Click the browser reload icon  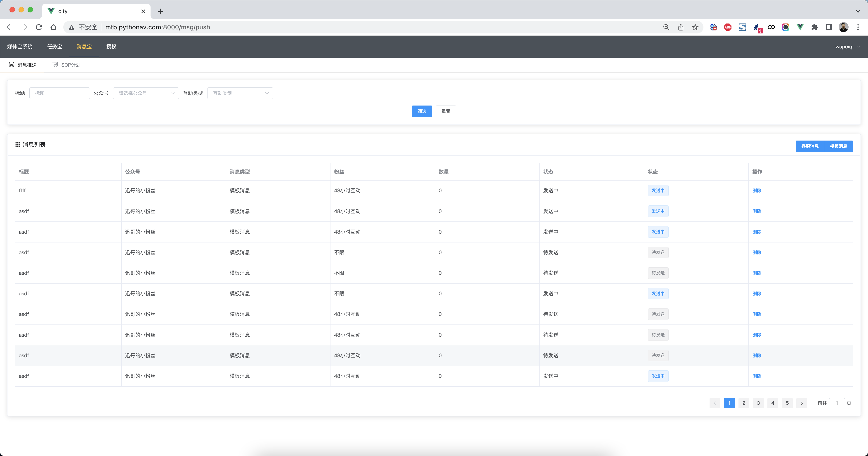39,27
